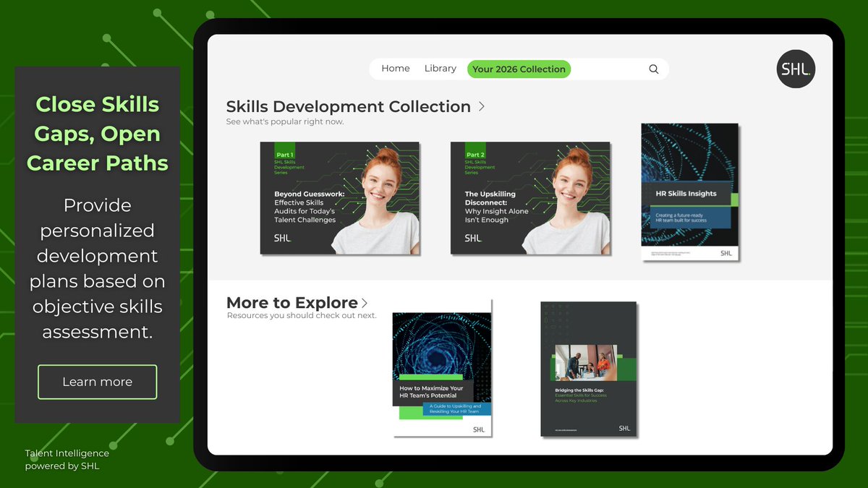Click the Learn more button
The image size is (868, 488).
point(98,382)
